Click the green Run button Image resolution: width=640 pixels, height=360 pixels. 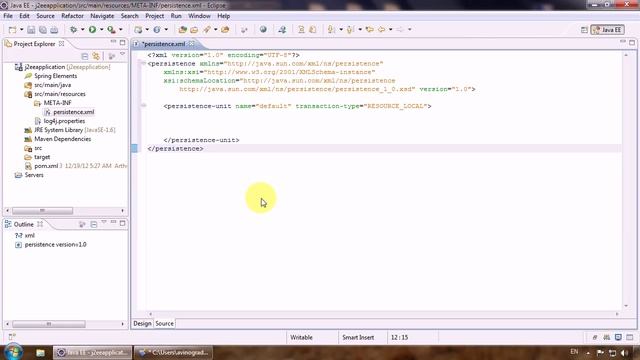93,30
